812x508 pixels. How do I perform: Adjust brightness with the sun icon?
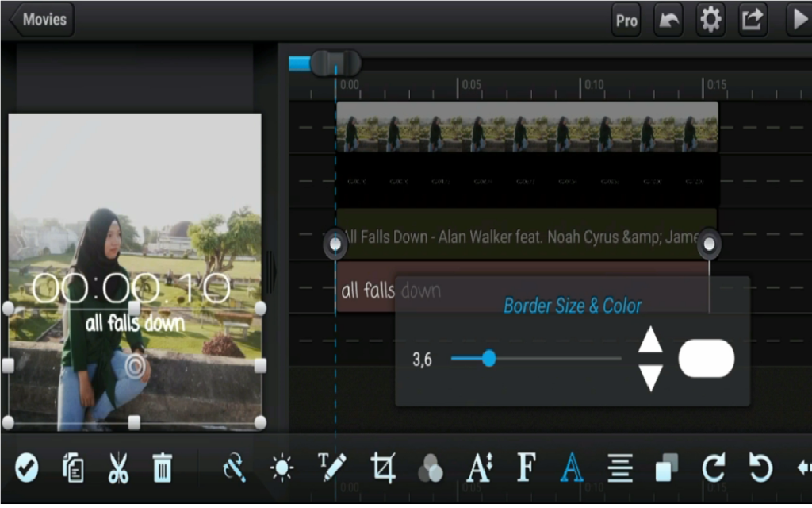pyautogui.click(x=282, y=468)
